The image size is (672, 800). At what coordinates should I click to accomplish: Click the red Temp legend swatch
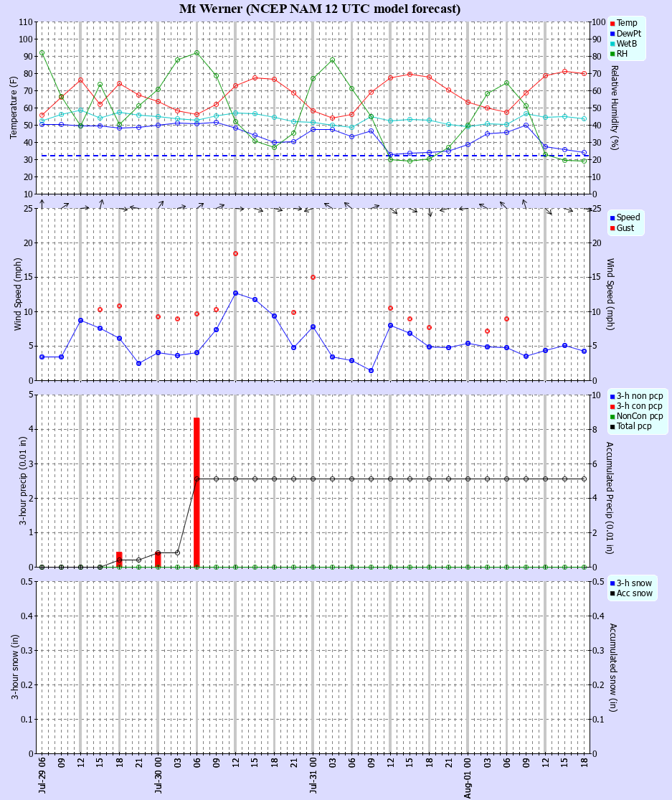612,24
